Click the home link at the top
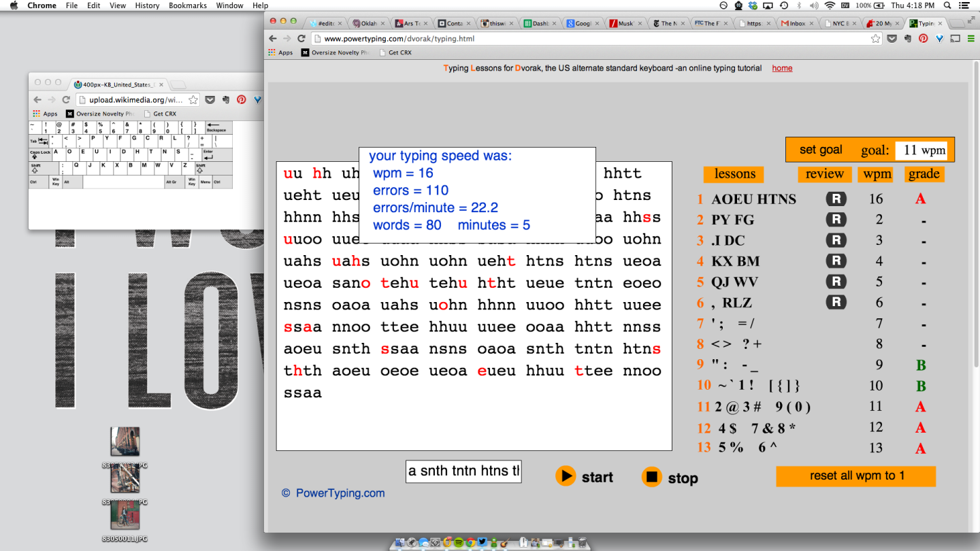 pos(781,68)
